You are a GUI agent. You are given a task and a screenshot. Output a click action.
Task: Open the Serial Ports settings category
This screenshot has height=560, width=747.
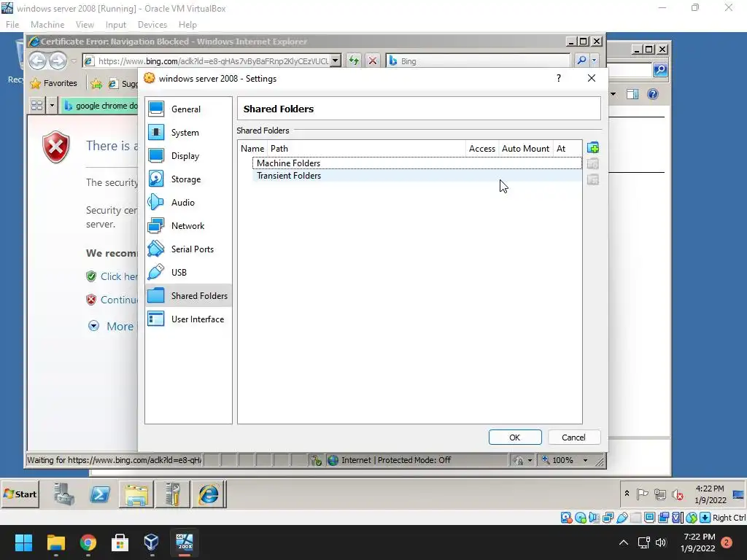tap(188, 249)
